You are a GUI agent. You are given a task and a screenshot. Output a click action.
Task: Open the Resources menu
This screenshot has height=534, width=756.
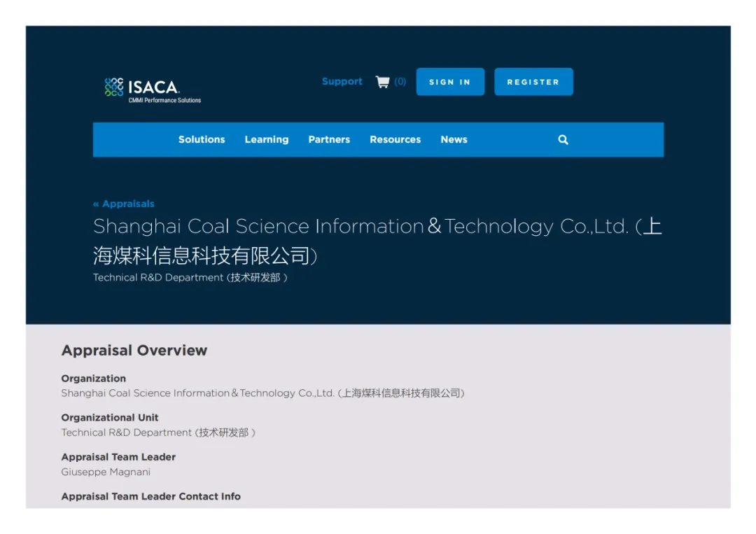pyautogui.click(x=395, y=140)
